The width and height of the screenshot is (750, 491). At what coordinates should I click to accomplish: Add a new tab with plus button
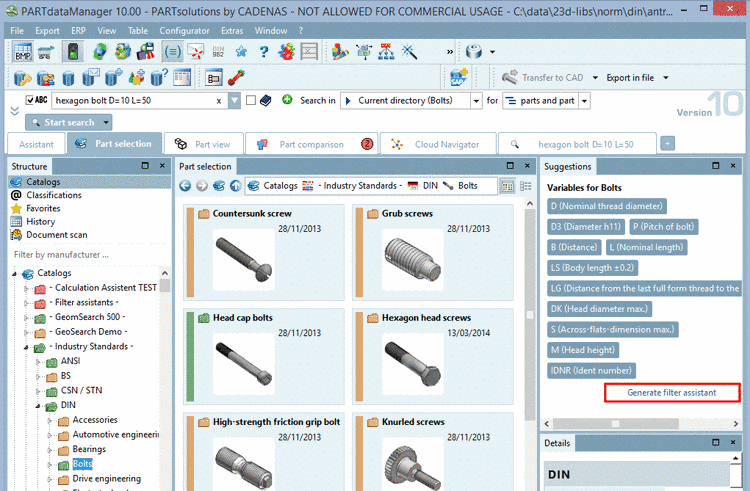pos(667,143)
